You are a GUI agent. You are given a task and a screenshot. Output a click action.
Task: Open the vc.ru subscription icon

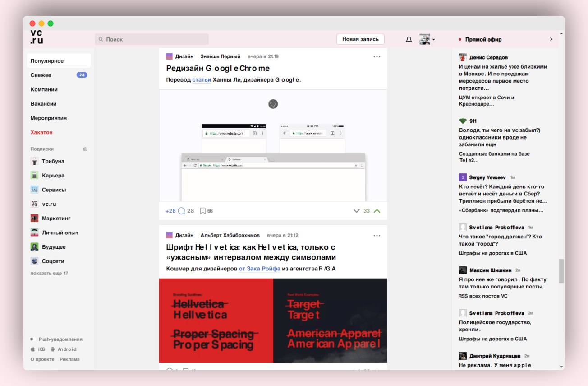coord(34,204)
